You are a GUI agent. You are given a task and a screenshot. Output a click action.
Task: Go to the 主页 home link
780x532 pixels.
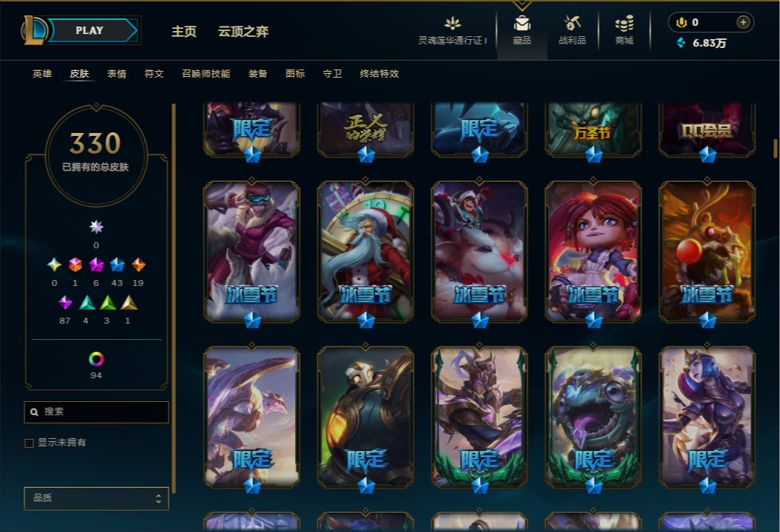pos(184,31)
